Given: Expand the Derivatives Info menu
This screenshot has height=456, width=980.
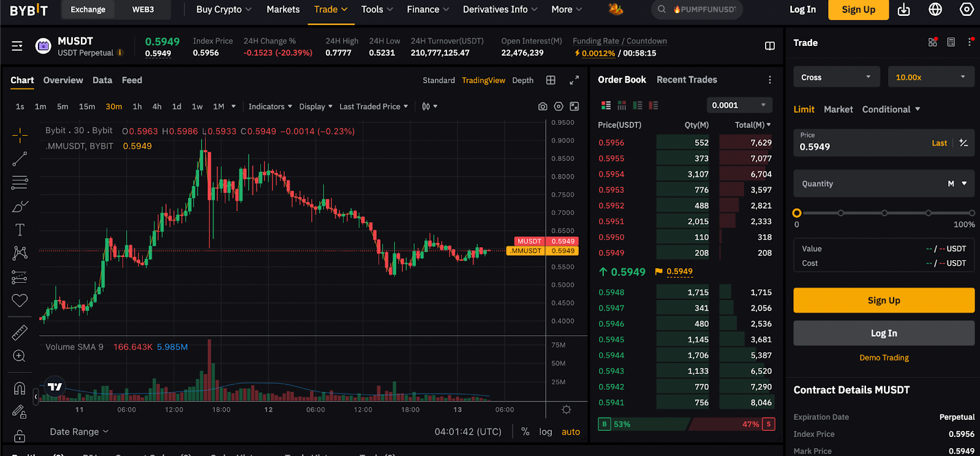Looking at the screenshot, I should [x=500, y=10].
